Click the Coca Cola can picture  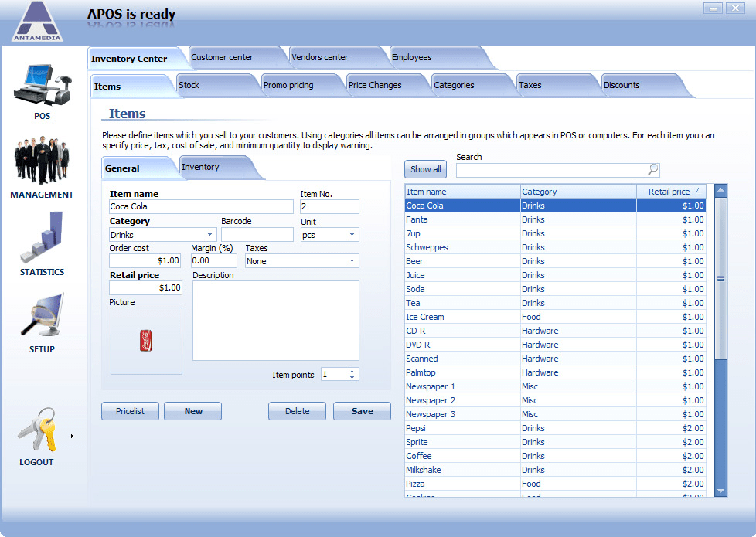point(146,341)
